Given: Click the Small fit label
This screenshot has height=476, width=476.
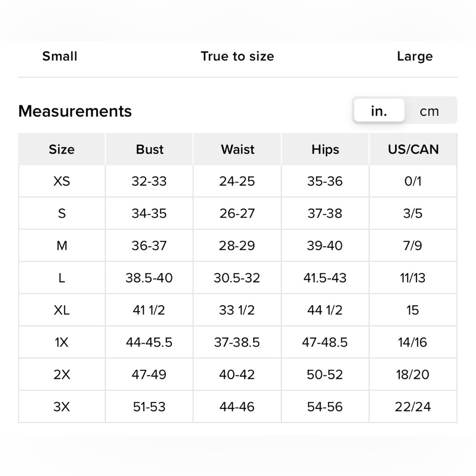Looking at the screenshot, I should coord(59,56).
